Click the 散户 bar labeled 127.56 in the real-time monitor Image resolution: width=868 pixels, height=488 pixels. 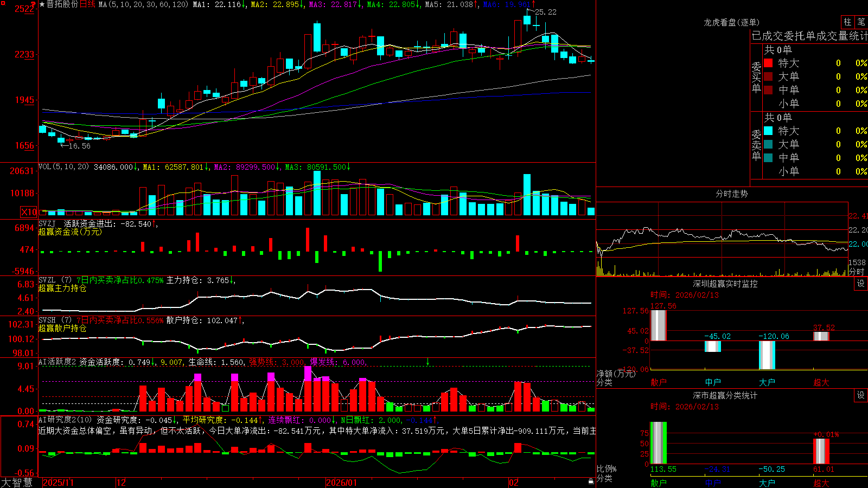click(658, 325)
